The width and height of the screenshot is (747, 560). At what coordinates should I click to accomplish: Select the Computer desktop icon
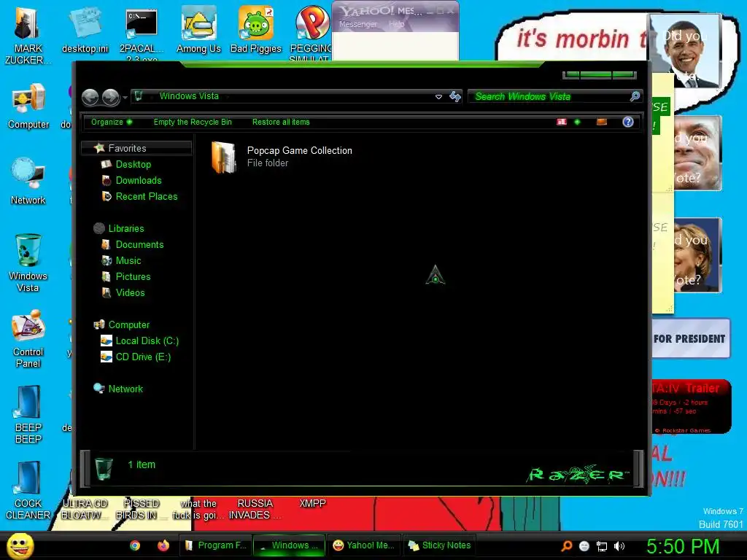28,106
